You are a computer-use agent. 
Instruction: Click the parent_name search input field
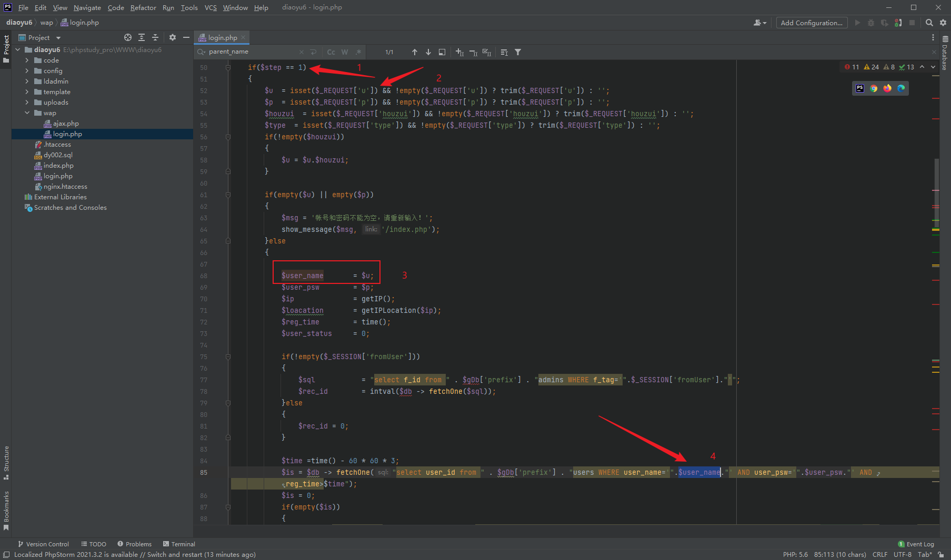point(253,52)
